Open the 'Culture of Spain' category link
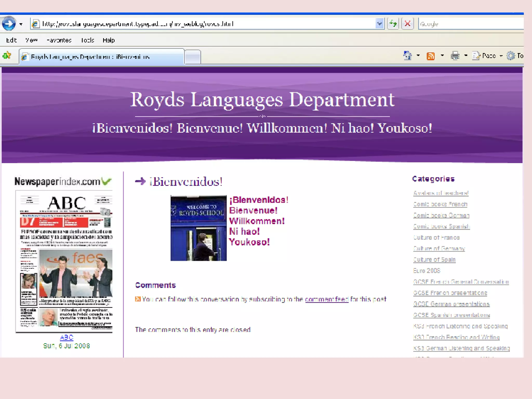The image size is (532, 399). pyautogui.click(x=434, y=260)
